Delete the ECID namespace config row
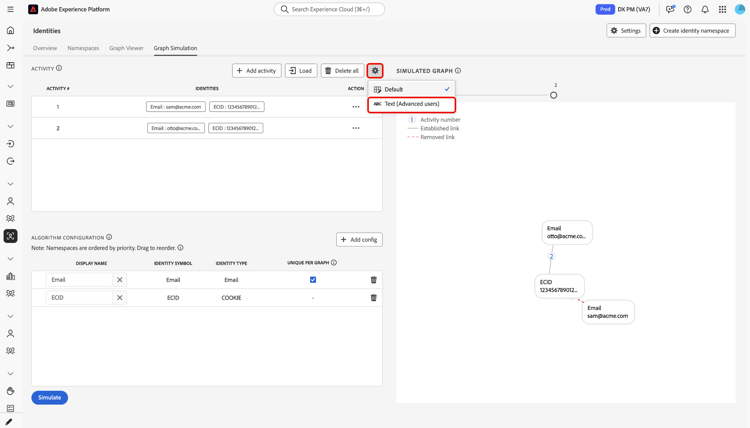The image size is (750, 428). click(x=374, y=297)
